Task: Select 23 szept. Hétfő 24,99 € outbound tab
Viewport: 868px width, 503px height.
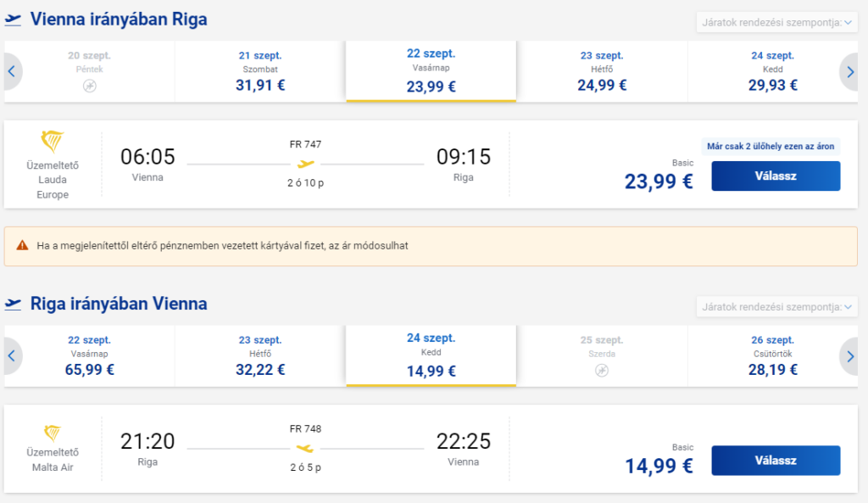Action: [602, 71]
